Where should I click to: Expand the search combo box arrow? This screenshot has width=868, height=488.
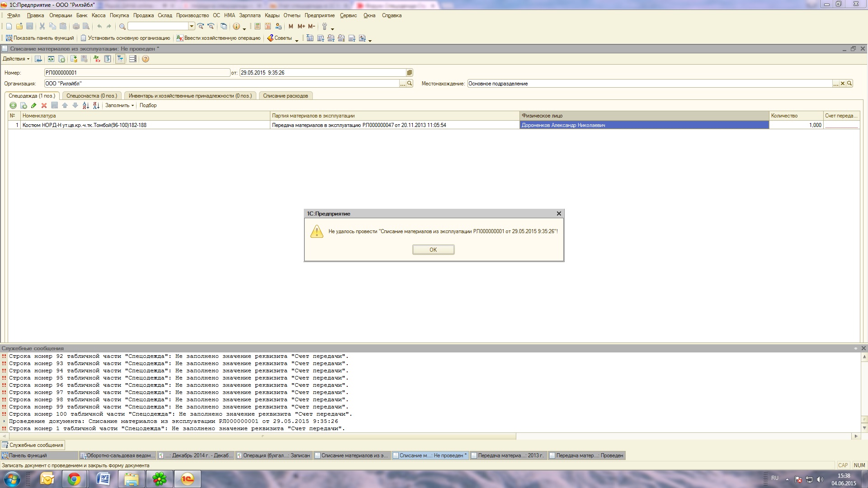tap(192, 26)
